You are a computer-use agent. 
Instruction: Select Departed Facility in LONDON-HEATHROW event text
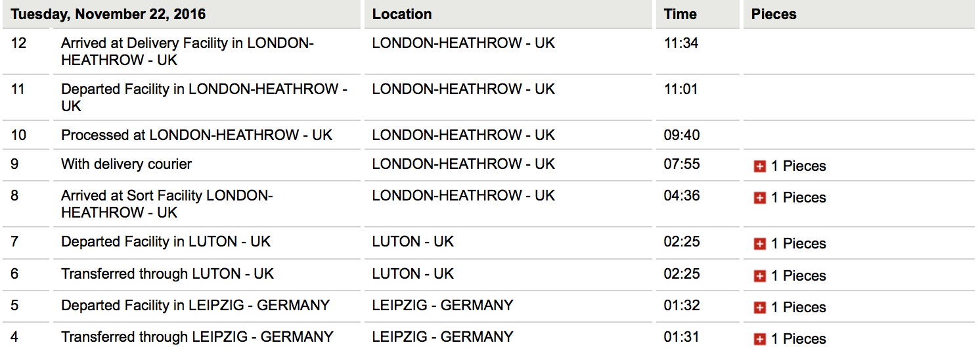(x=204, y=97)
